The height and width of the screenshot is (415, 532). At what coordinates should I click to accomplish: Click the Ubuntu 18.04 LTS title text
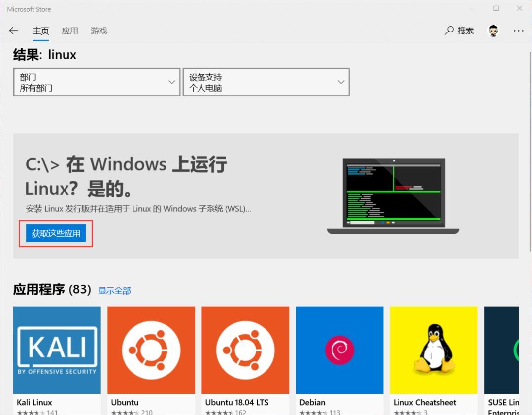coord(237,403)
